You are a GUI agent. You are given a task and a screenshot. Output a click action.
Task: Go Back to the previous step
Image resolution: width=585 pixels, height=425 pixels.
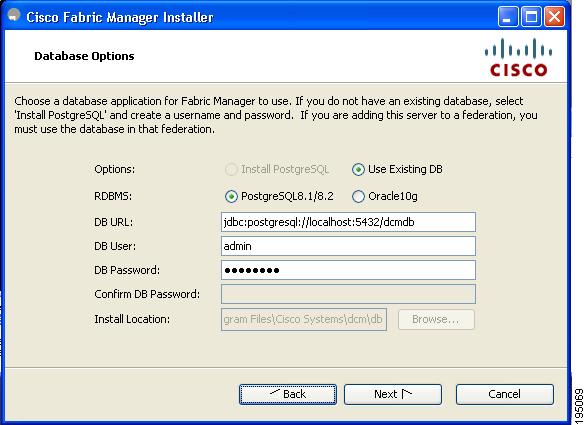288,394
